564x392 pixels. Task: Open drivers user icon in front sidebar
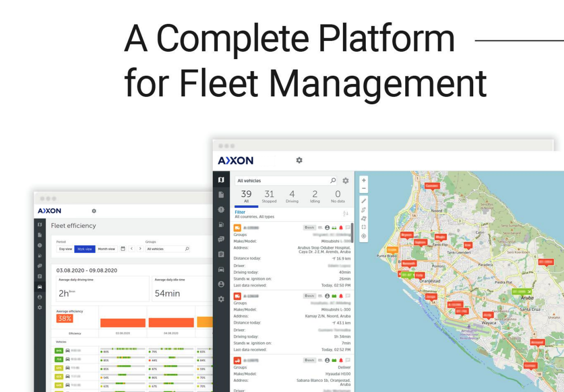(x=221, y=284)
